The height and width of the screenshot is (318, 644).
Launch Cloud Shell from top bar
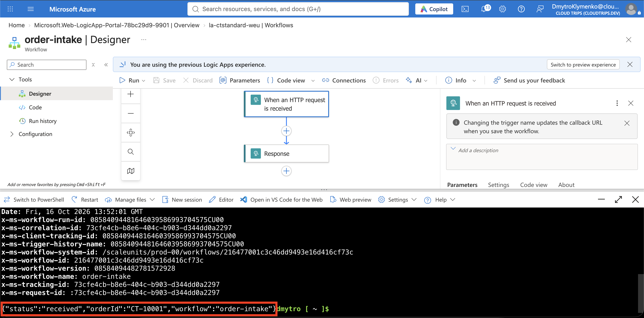[x=465, y=9]
